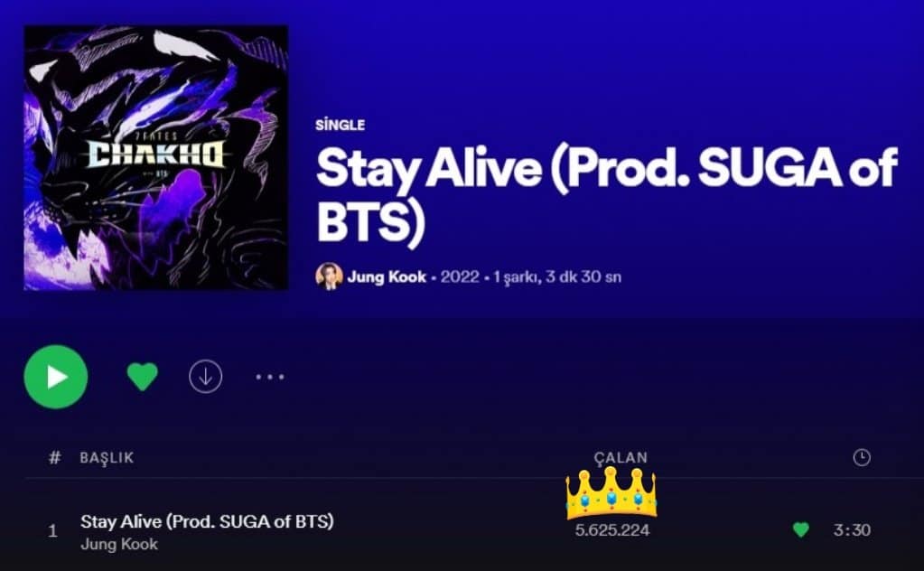Select track number 1 in the list
Image resolution: width=924 pixels, height=571 pixels.
(52, 531)
